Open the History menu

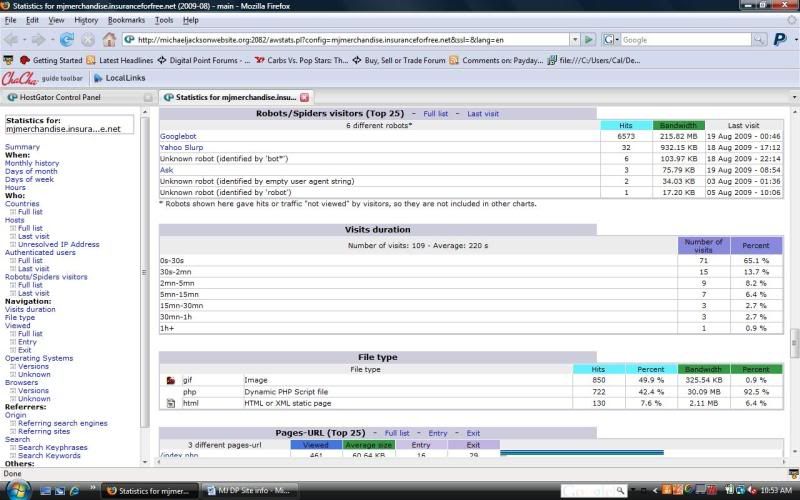click(86, 20)
